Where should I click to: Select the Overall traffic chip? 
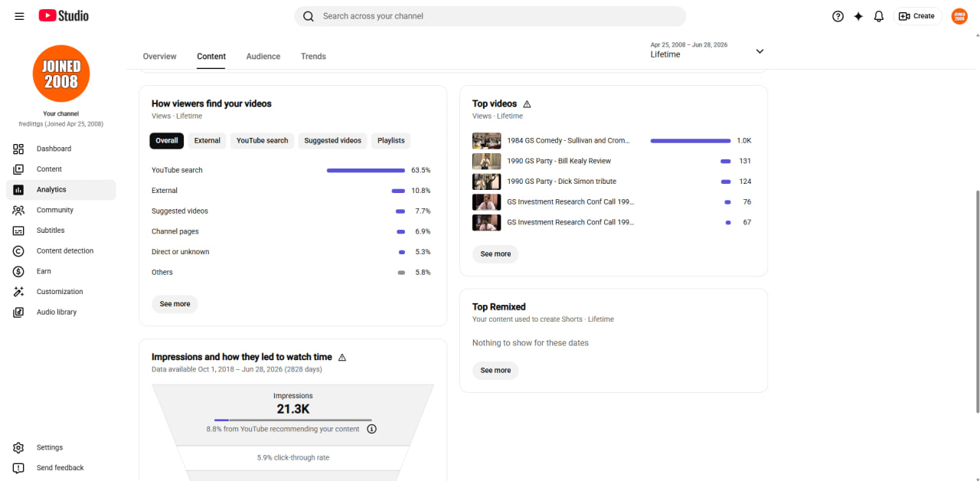click(167, 141)
